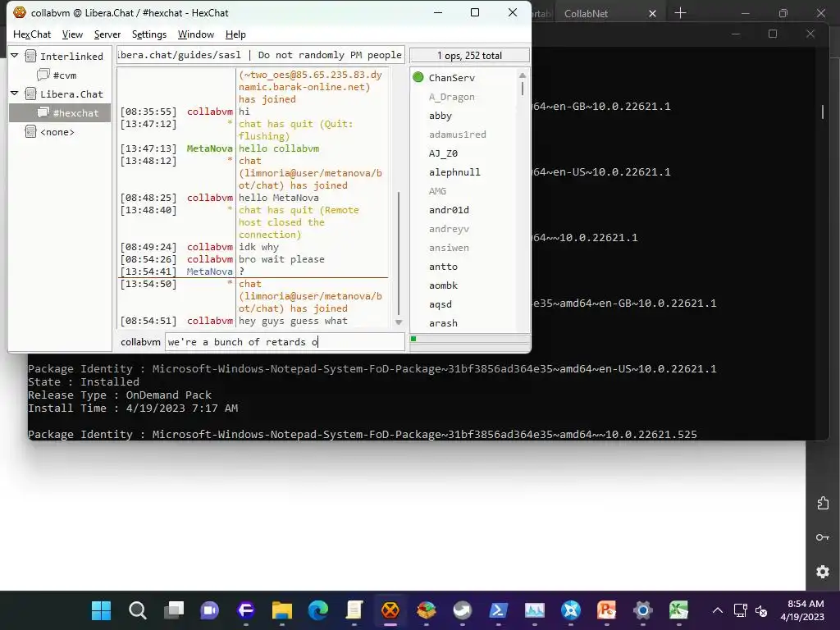
Task: Select user A_Dragon in user list
Action: (x=452, y=97)
